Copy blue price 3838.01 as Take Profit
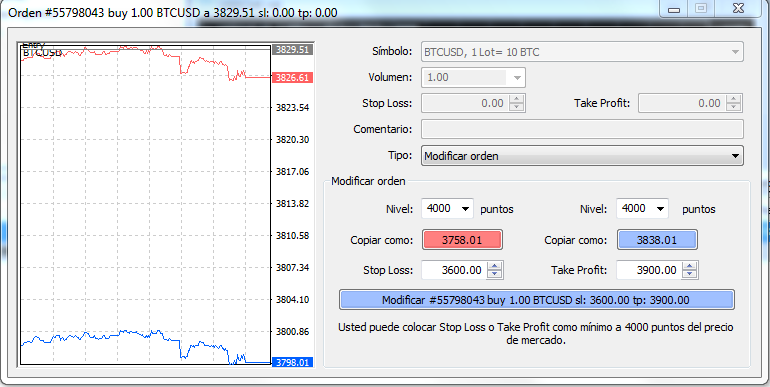The image size is (770, 387). 657,240
